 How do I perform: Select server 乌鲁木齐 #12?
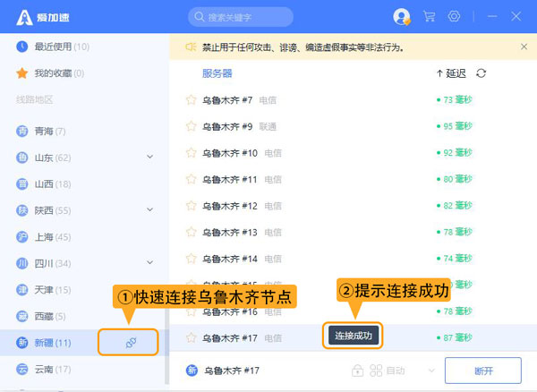click(354, 206)
